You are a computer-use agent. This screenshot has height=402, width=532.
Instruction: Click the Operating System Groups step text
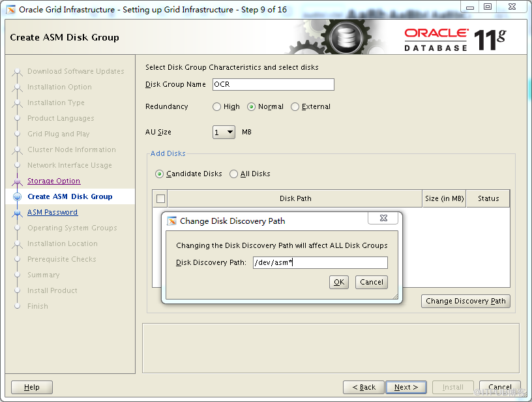tap(72, 228)
